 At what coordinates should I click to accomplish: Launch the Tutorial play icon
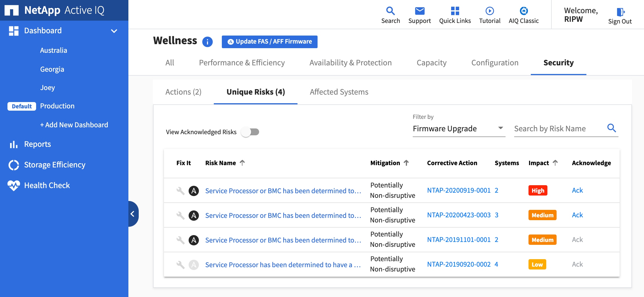coord(490,11)
